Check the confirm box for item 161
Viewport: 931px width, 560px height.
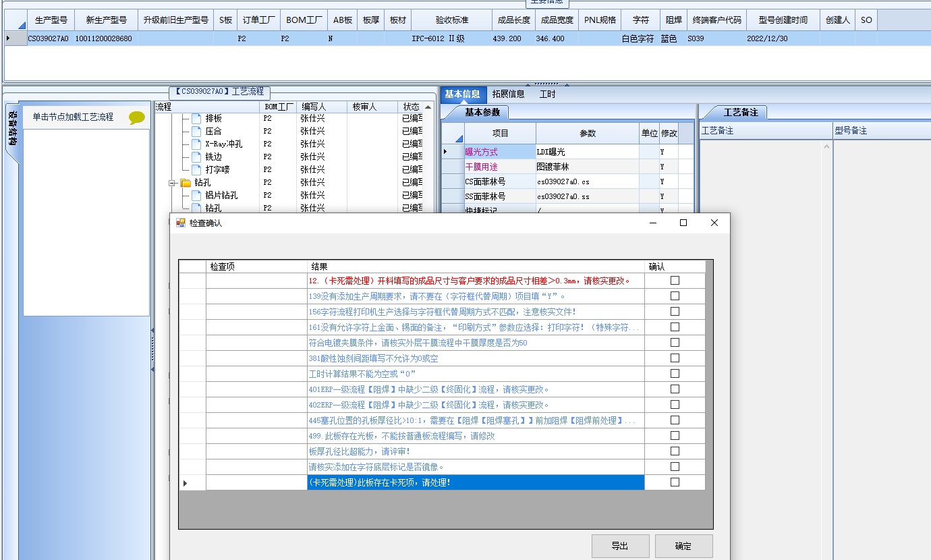(675, 327)
